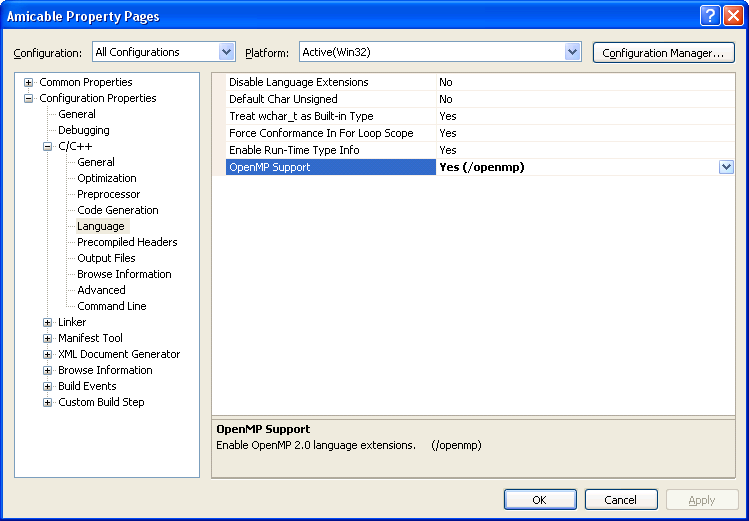
Task: Open the Configuration dropdown
Action: pos(226,52)
